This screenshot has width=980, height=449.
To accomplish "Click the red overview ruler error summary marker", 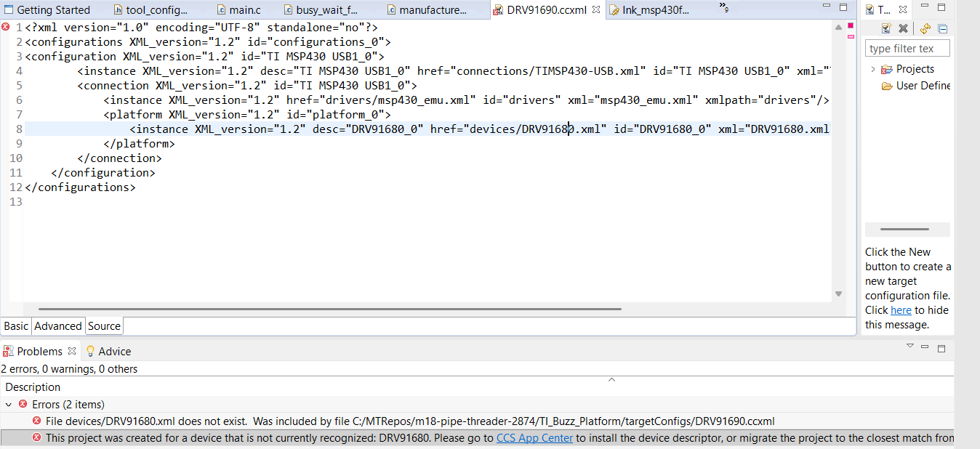I will point(851,26).
